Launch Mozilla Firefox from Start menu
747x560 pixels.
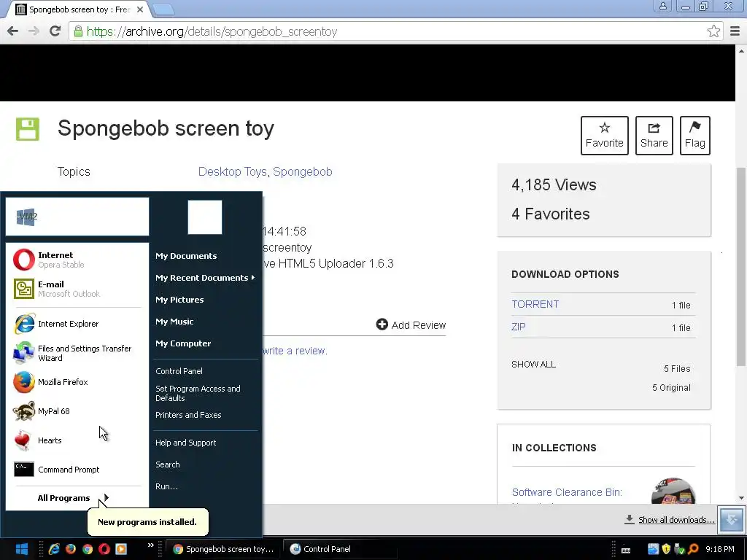pyautogui.click(x=76, y=382)
